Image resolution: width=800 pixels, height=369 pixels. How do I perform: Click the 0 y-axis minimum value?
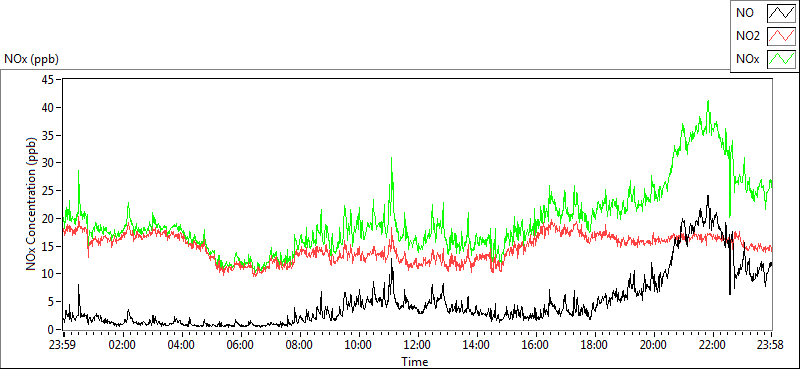[x=52, y=329]
